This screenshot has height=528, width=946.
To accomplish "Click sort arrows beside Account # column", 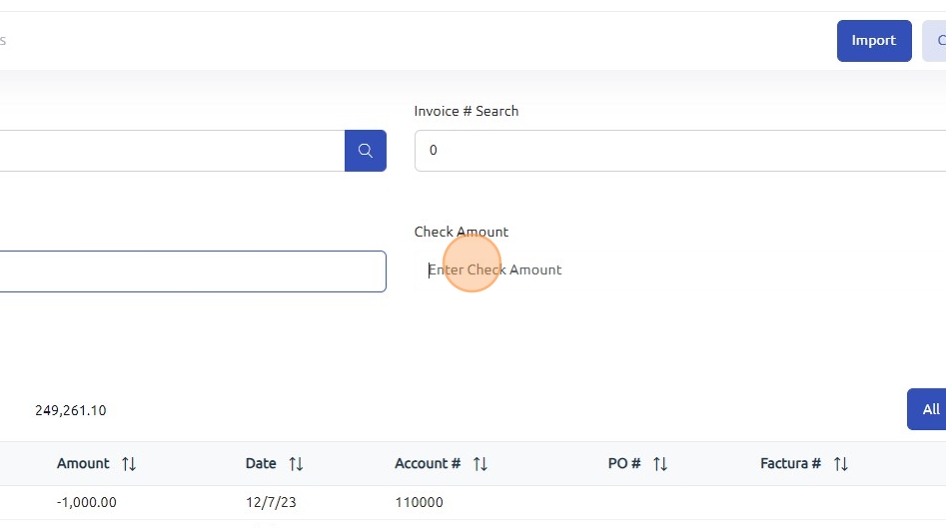I will click(480, 464).
